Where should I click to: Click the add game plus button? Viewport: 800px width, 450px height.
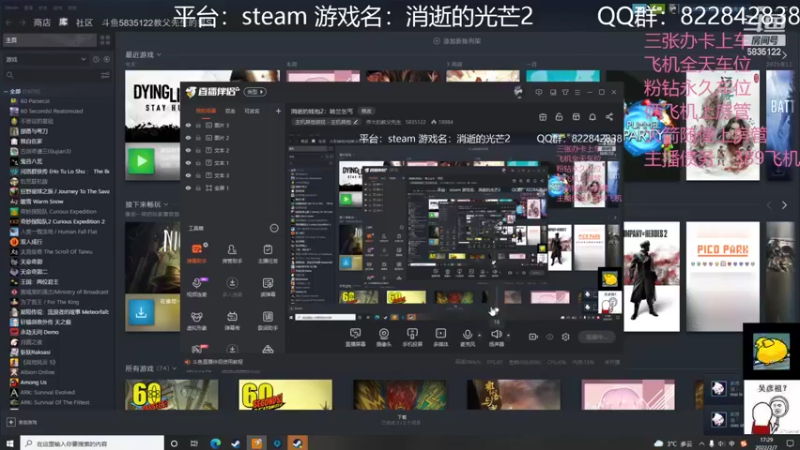point(11,422)
